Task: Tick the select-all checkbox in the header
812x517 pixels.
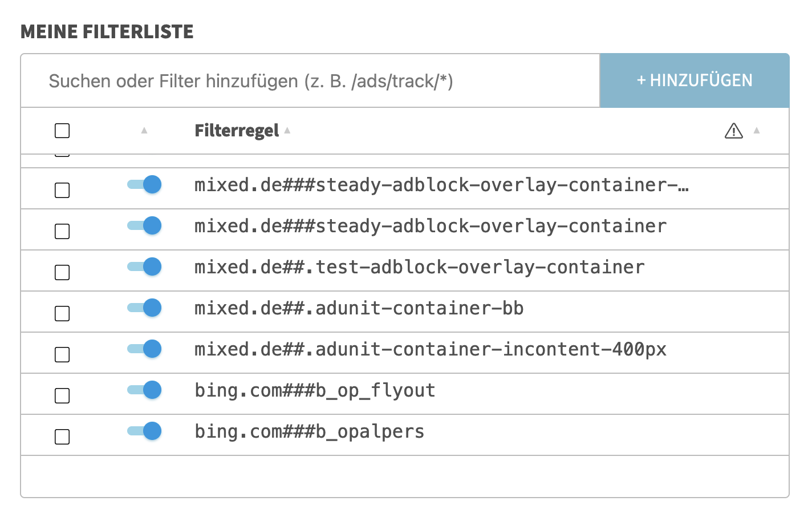Action: tap(62, 131)
